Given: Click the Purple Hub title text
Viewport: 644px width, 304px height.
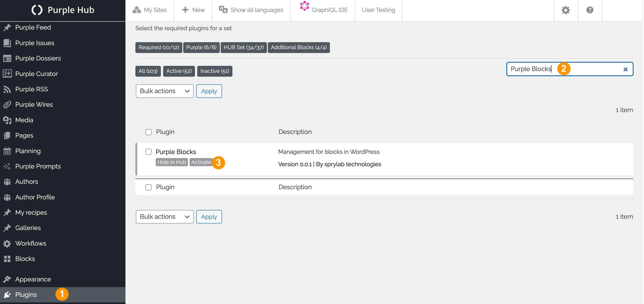Looking at the screenshot, I should pos(71,10).
